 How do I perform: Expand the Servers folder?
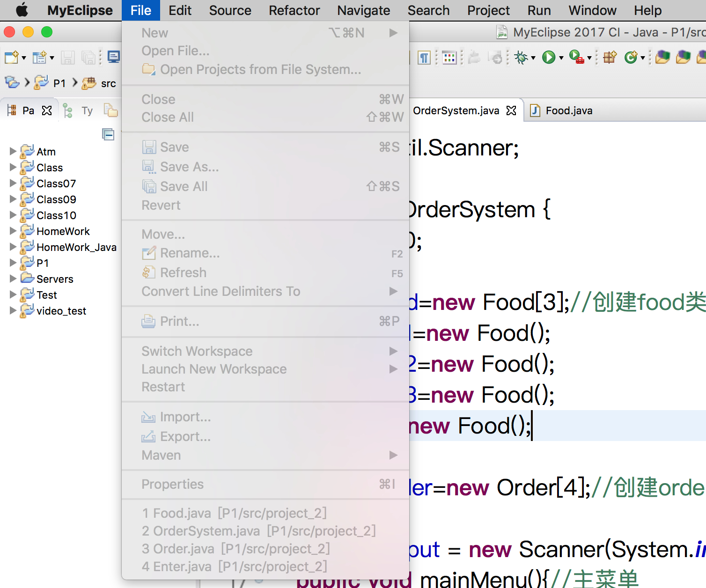click(13, 279)
